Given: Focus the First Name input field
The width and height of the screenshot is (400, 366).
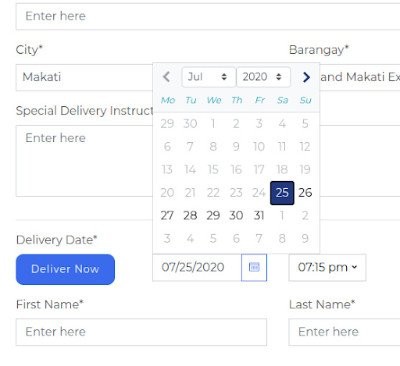Looking at the screenshot, I should coord(141,332).
